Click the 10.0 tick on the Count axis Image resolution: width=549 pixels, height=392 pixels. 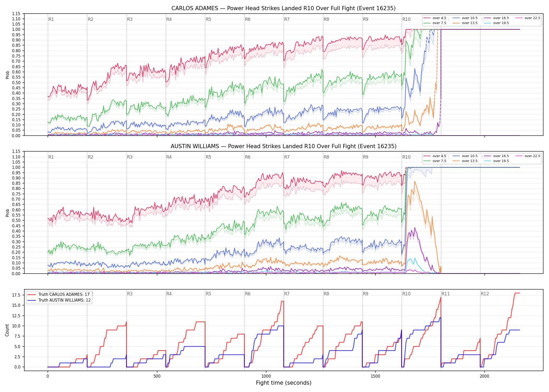(16, 326)
